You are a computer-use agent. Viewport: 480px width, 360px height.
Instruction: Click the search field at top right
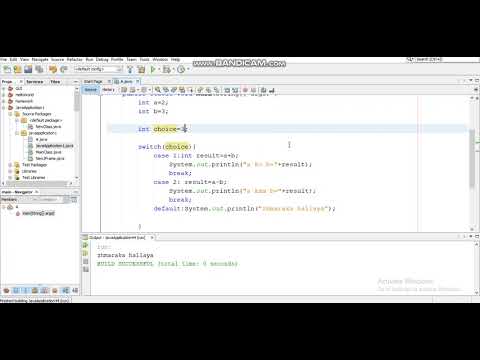pos(429,60)
